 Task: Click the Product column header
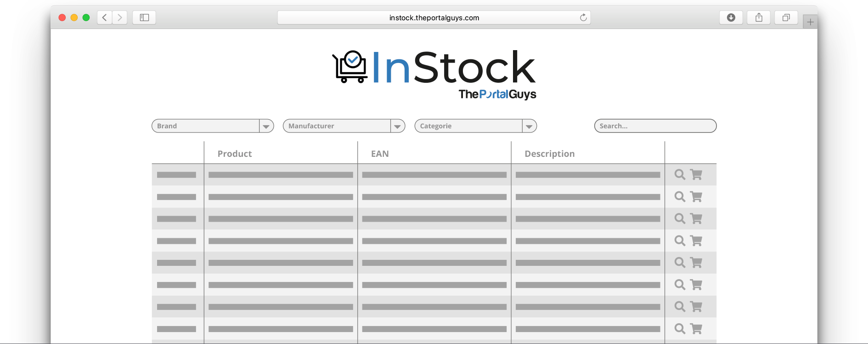coord(235,154)
